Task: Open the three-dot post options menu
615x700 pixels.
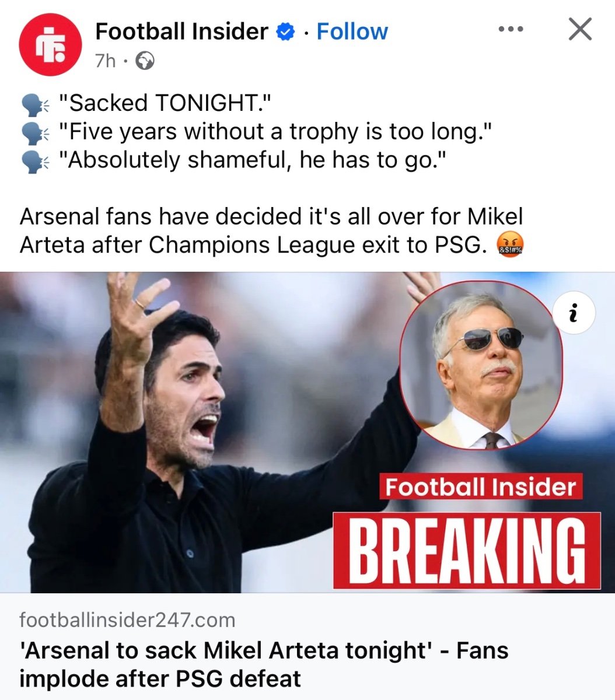Action: (x=511, y=29)
